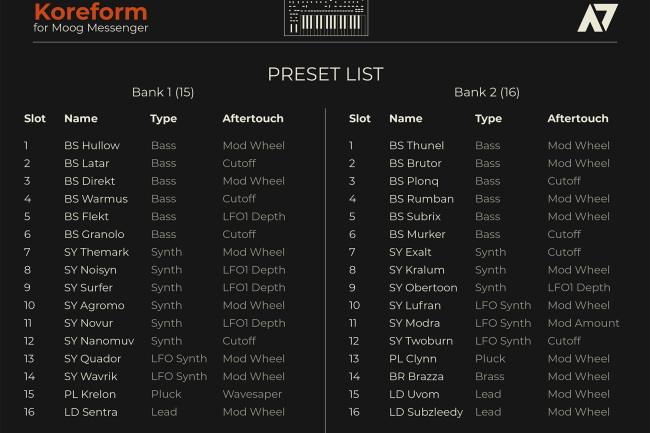The height and width of the screenshot is (433, 650).
Task: Select the LD Sentra preset
Action: [x=90, y=412]
